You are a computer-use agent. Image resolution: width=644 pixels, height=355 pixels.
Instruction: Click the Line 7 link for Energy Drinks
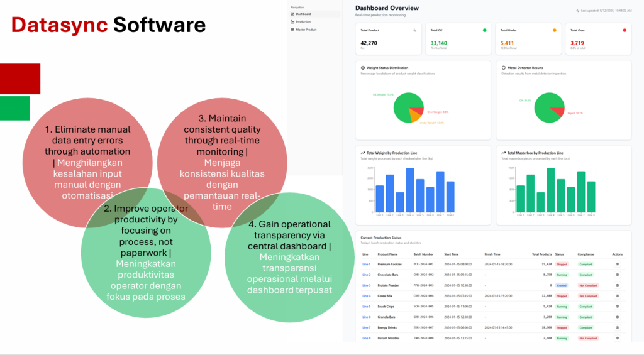coord(366,327)
